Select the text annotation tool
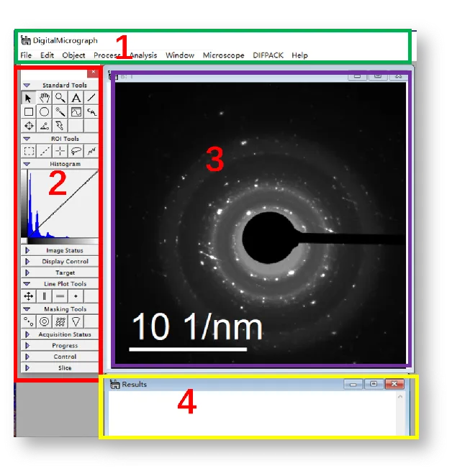This screenshot has height=476, width=452. [76, 98]
